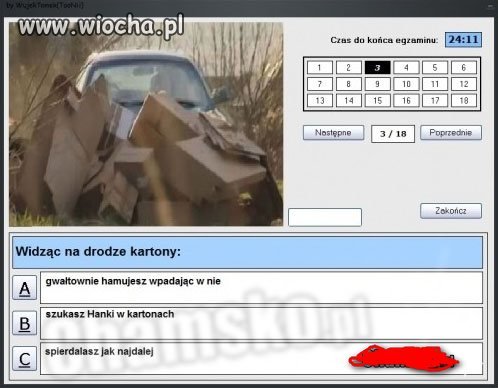Select answer text 'spierdalasz jak najdalej'
This screenshot has width=498, height=388.
coord(99,351)
